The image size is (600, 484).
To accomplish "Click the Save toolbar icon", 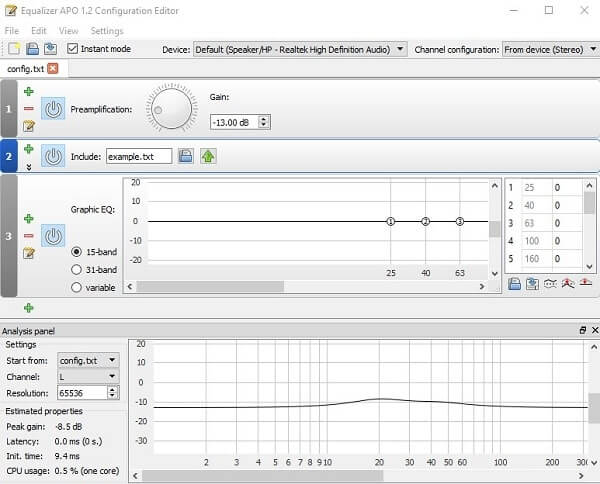I will (33, 49).
